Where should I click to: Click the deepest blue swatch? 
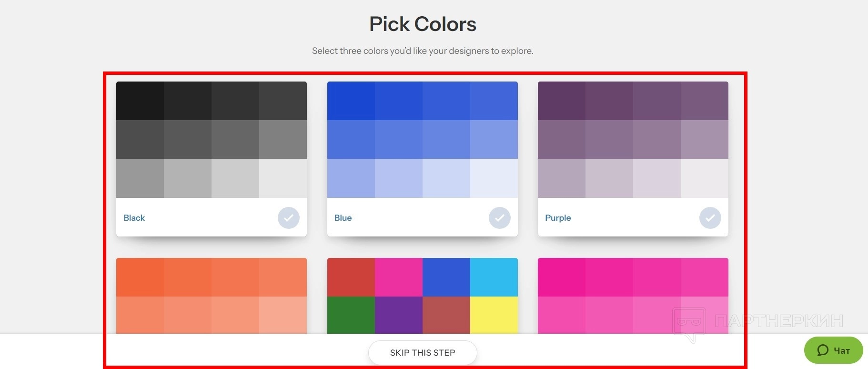(351, 101)
